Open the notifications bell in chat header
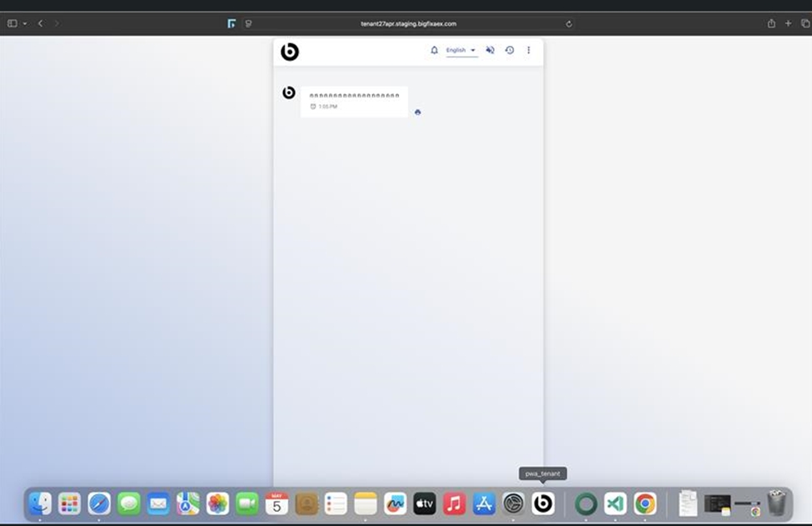The width and height of the screenshot is (812, 526). point(434,50)
